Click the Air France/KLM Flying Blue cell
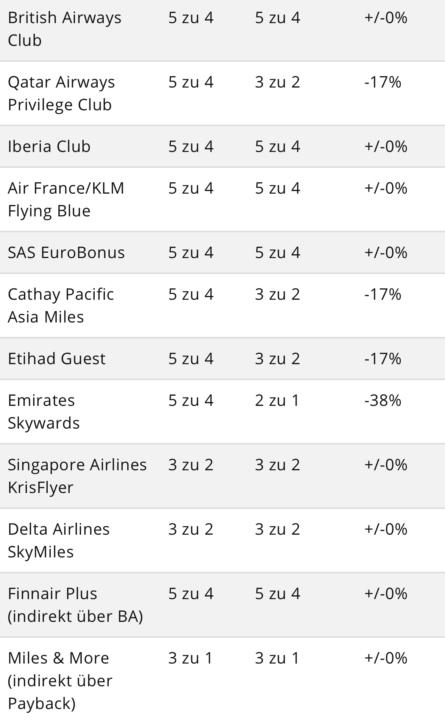 66,199
